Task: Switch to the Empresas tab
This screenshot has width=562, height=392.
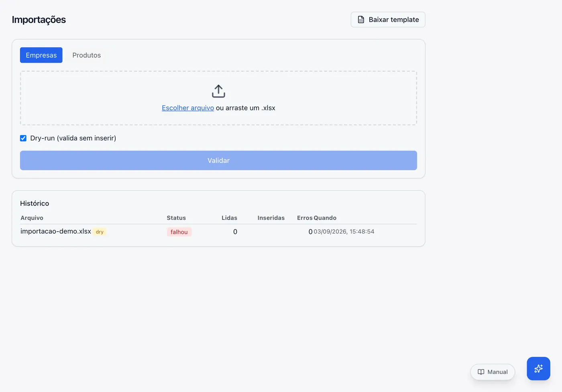Action: (41, 55)
